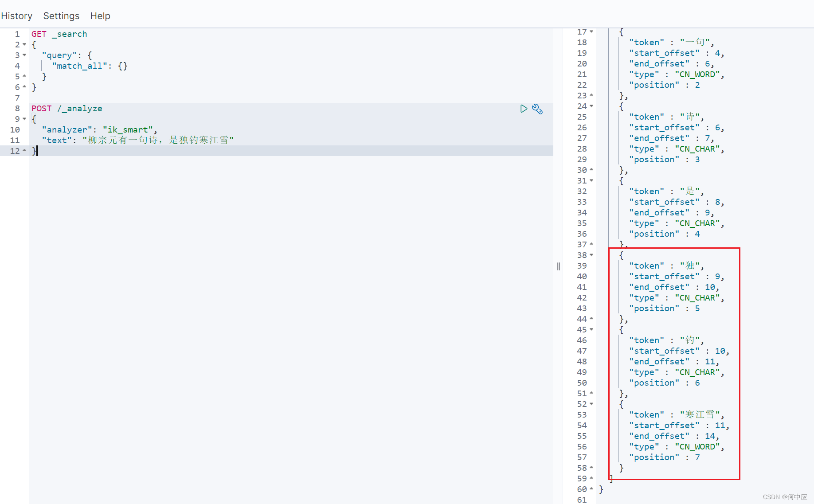Toggle the fold marker at output line 60

(591, 489)
